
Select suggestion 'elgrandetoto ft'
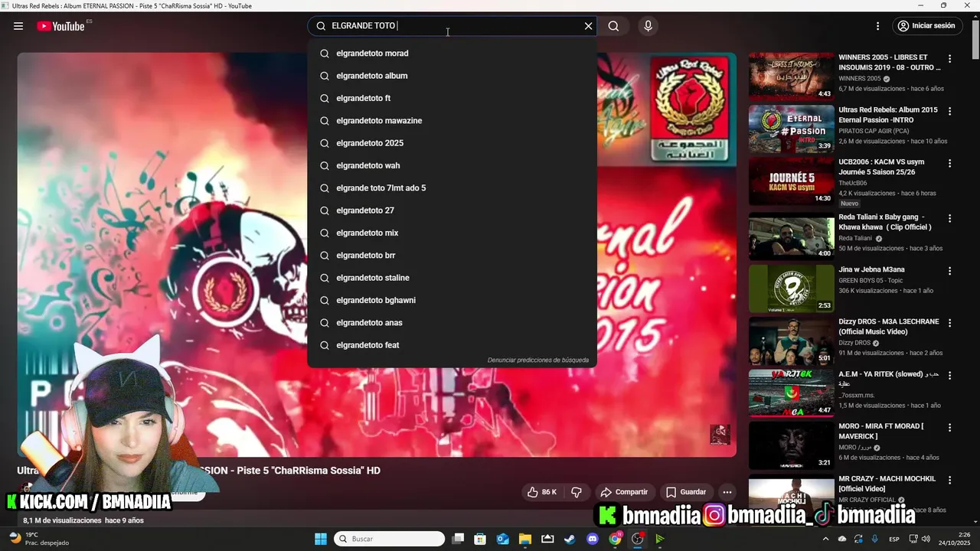(x=452, y=98)
